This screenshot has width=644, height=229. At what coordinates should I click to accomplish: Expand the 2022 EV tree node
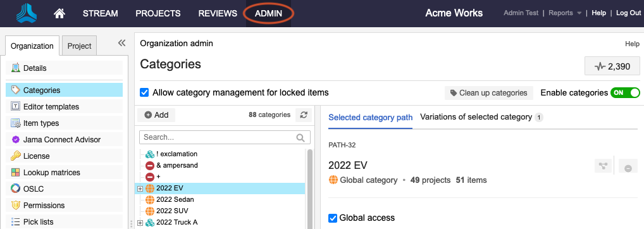click(x=140, y=189)
